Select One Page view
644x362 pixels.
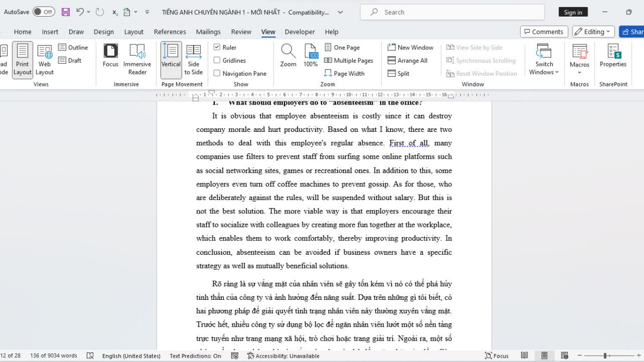[345, 47]
